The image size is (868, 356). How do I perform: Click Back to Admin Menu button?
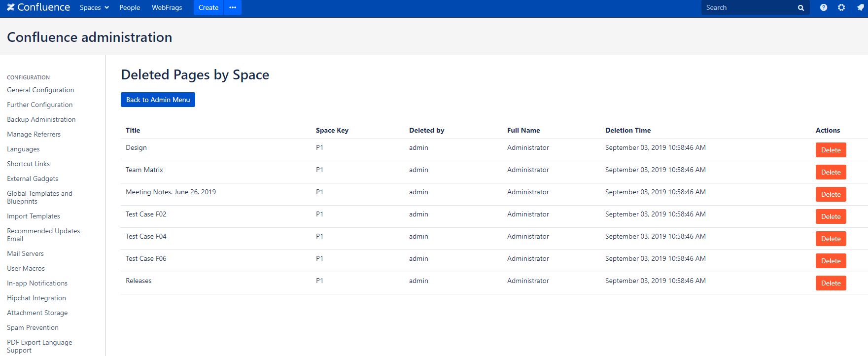158,100
